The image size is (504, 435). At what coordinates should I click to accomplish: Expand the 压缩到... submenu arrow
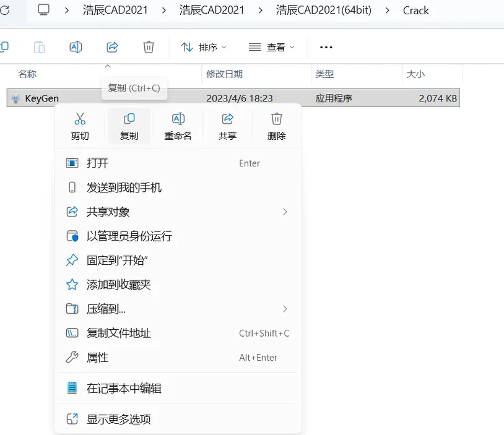click(x=285, y=309)
